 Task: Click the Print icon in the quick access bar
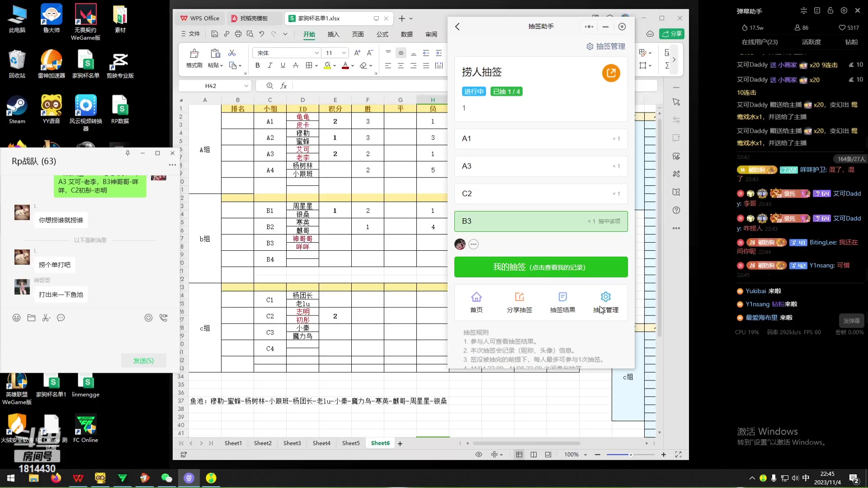tap(238, 34)
